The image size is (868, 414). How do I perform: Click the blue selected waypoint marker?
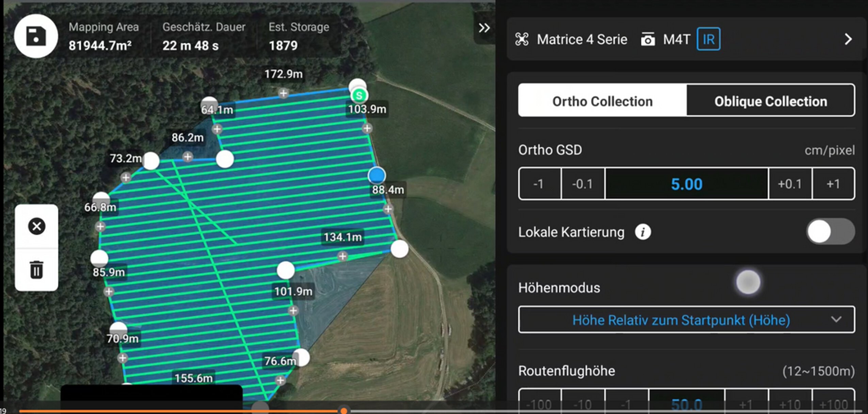point(376,175)
